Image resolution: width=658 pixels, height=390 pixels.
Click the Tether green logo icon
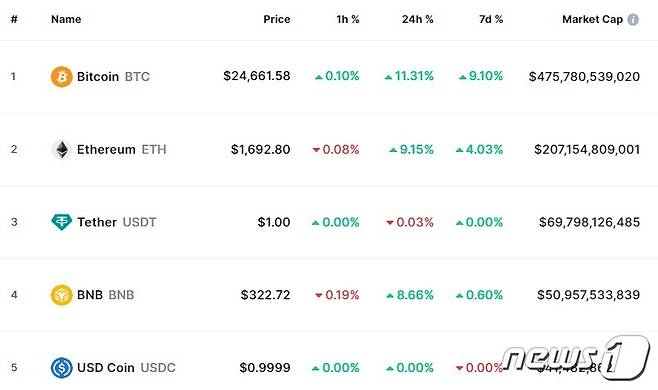[62, 222]
